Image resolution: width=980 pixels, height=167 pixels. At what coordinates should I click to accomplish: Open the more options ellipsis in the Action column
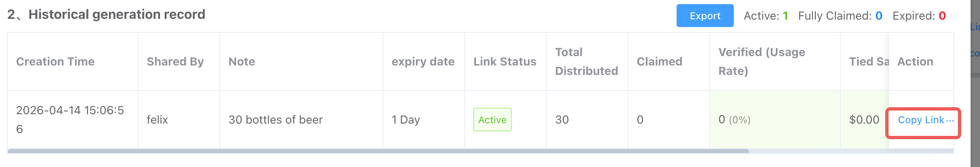950,120
